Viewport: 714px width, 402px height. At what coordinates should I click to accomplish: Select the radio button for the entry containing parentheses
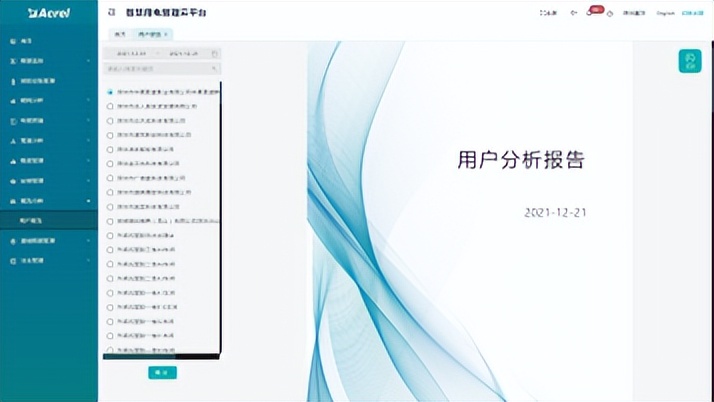110,221
